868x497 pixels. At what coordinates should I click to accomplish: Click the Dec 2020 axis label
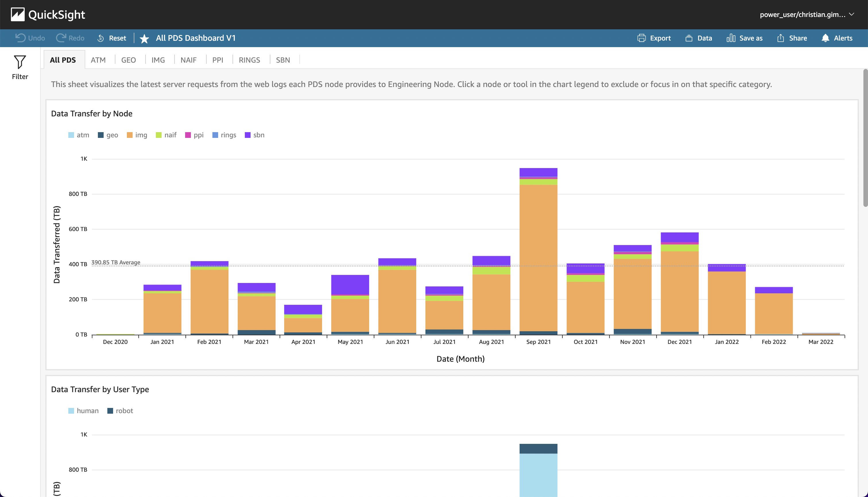pyautogui.click(x=115, y=342)
